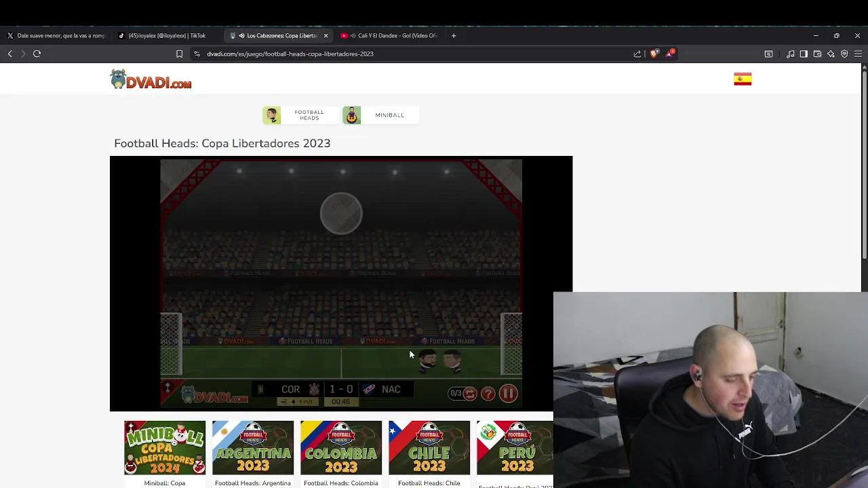Go back in browser history
The image size is (868, 488).
[x=10, y=54]
